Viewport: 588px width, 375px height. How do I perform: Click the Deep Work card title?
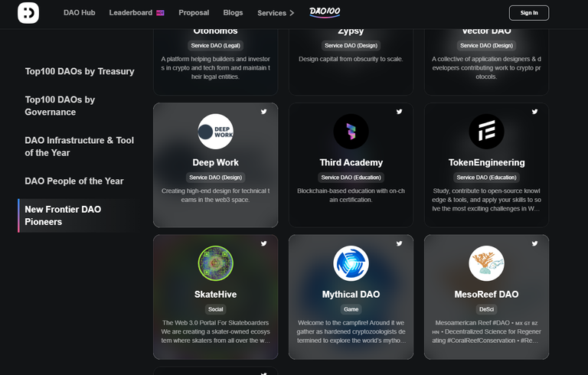point(216,162)
